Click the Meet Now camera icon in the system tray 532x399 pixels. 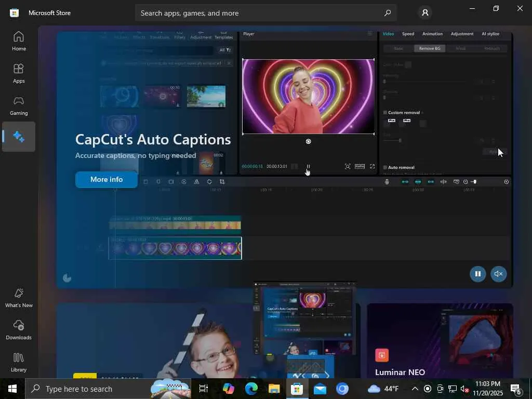pyautogui.click(x=440, y=389)
